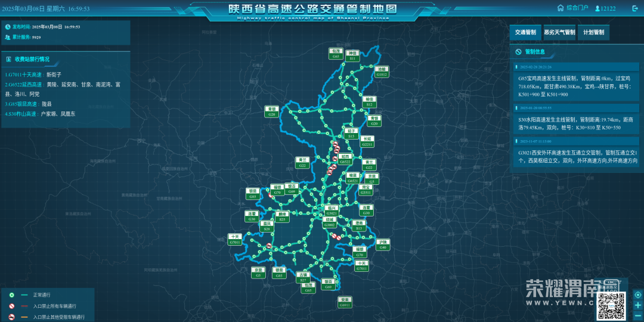644x322 pixels.
Task: Zoom out with the minus map button
Action: tap(638, 315)
